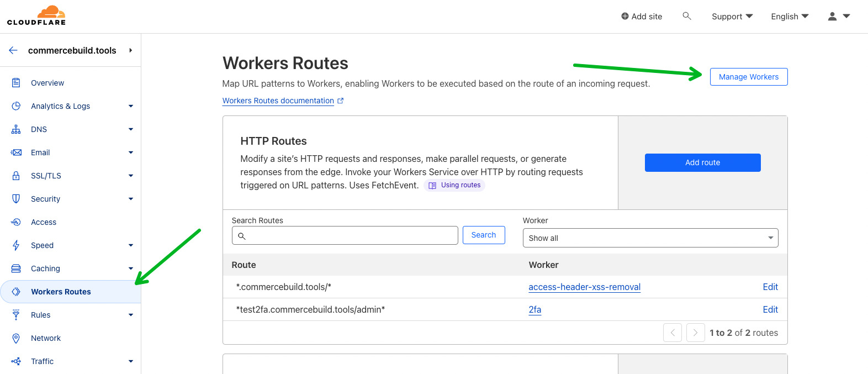Image resolution: width=868 pixels, height=374 pixels.
Task: Click the Using routes help badge
Action: point(454,186)
